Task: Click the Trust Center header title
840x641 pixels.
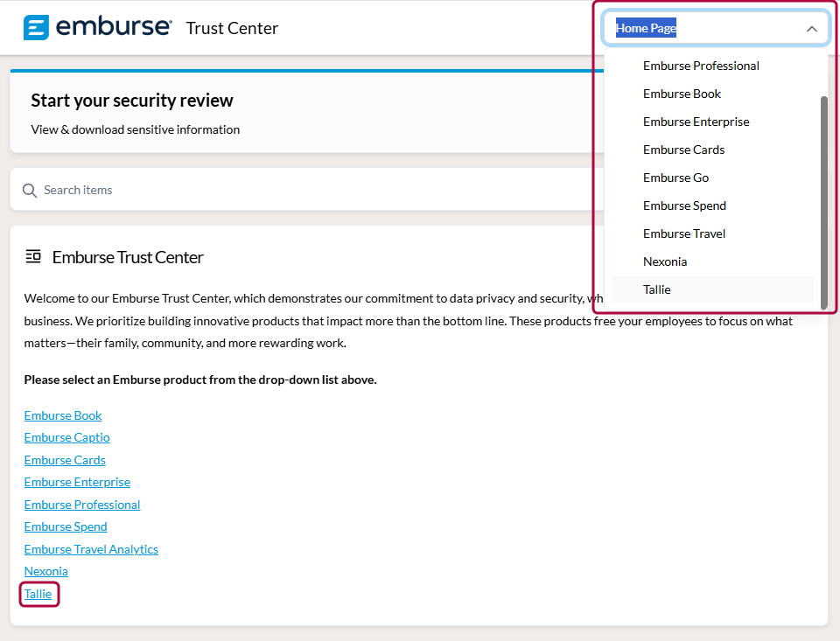Action: 232,28
